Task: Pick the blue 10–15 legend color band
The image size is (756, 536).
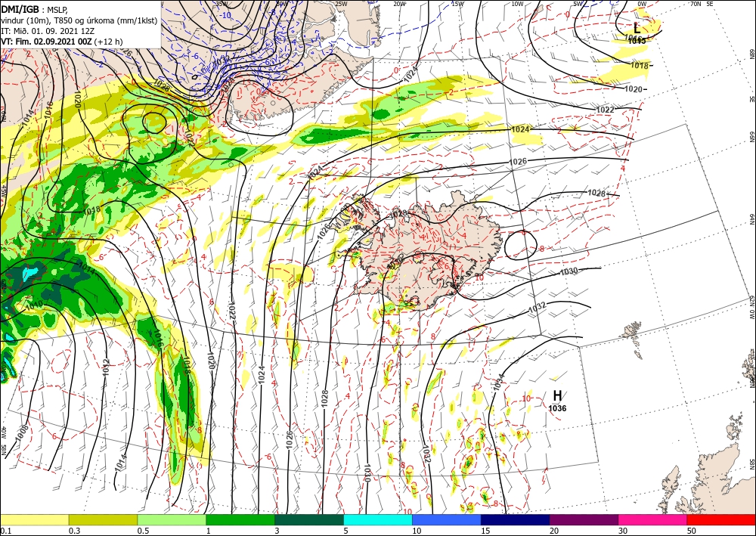Action: pyautogui.click(x=447, y=519)
